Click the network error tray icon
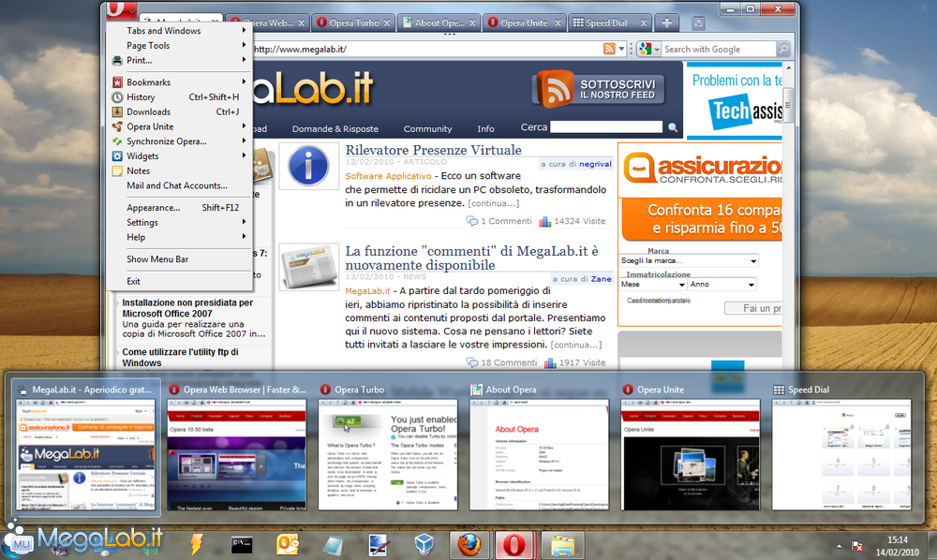 (857, 546)
